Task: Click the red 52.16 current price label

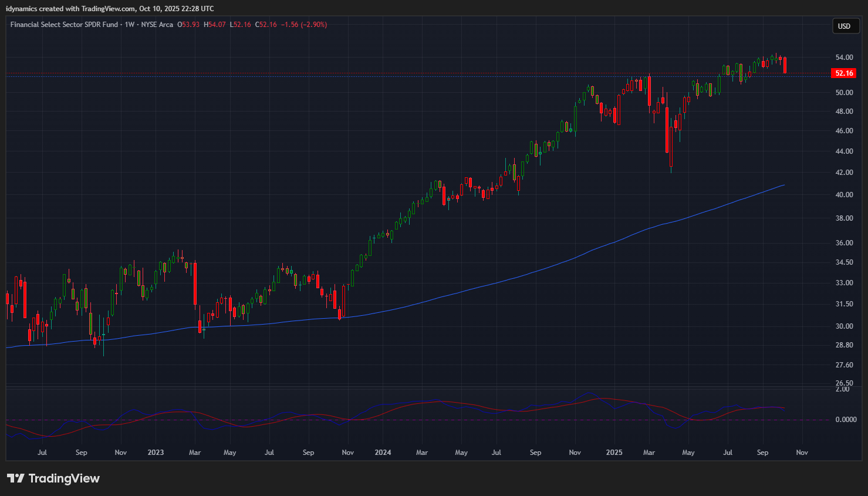Action: [x=844, y=73]
